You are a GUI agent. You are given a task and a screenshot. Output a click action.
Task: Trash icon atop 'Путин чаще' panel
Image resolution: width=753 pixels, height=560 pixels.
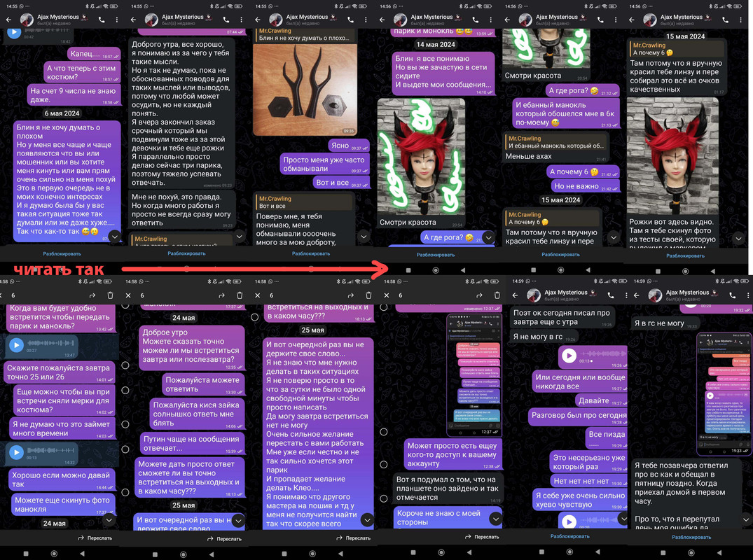(240, 295)
